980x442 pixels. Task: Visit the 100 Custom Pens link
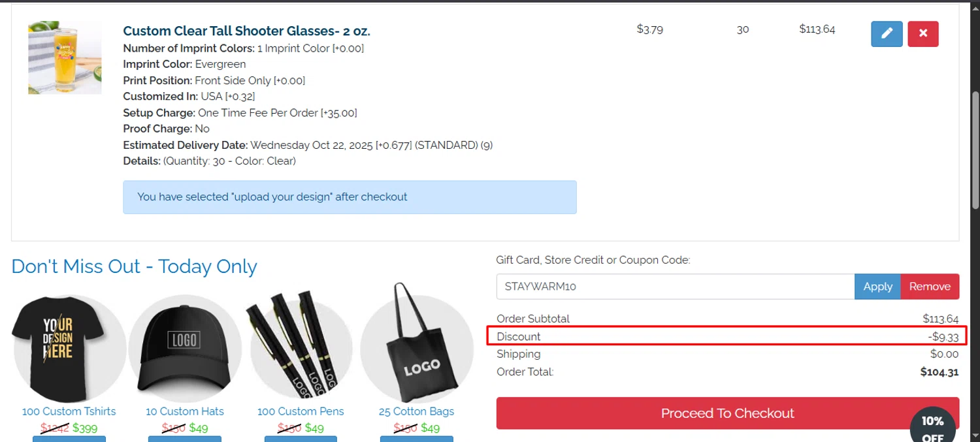[301, 411]
